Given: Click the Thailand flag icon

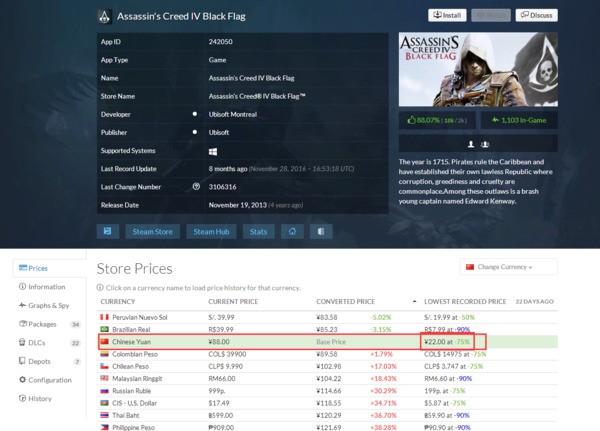Looking at the screenshot, I should pyautogui.click(x=104, y=415).
